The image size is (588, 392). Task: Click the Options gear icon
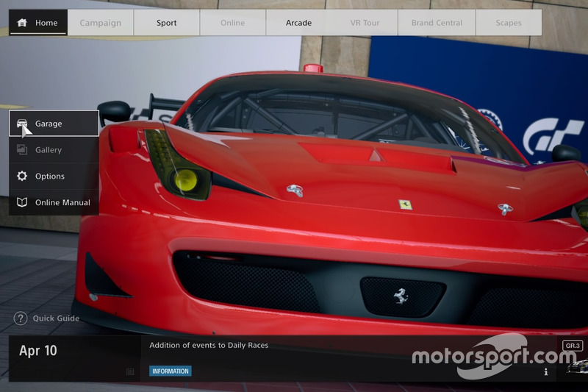pyautogui.click(x=22, y=176)
